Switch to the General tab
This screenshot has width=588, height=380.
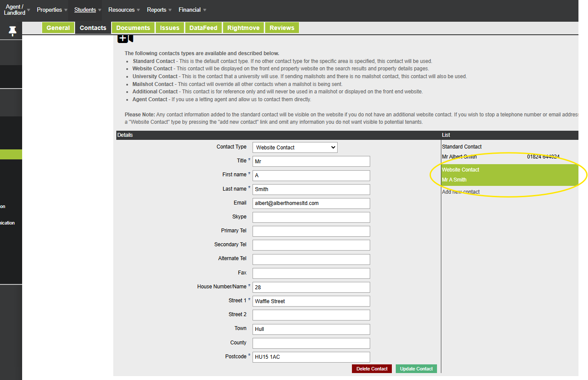(58, 28)
